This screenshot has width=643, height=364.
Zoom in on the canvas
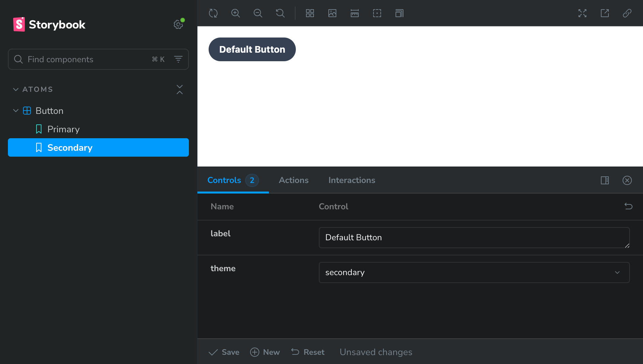pyautogui.click(x=236, y=13)
